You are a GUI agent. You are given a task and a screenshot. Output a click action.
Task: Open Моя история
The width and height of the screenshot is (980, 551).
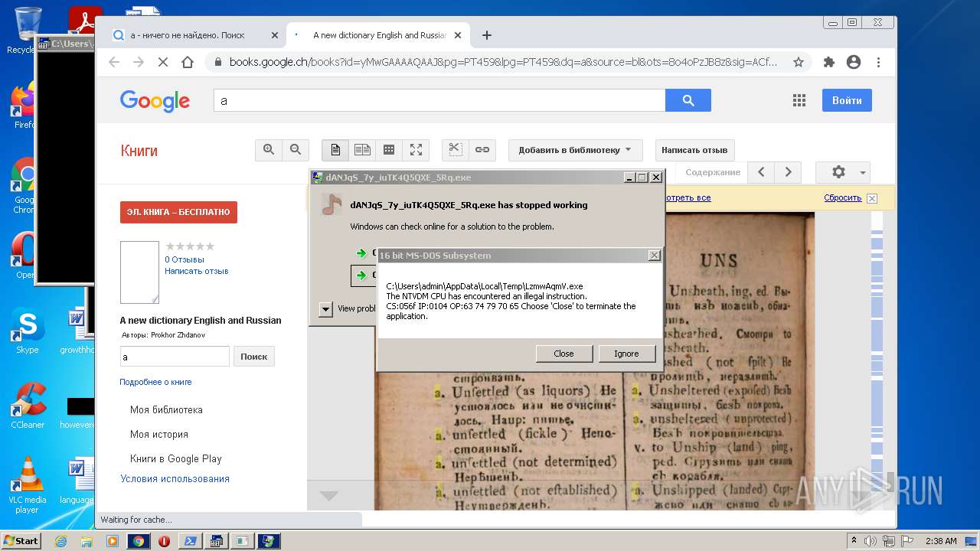pos(159,435)
